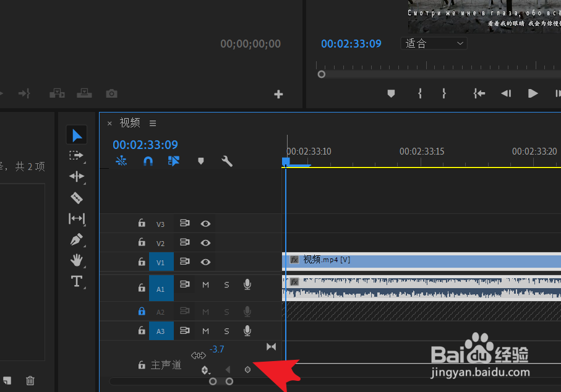The width and height of the screenshot is (561, 392).
Task: Add marker in timeline header
Action: pos(201,161)
